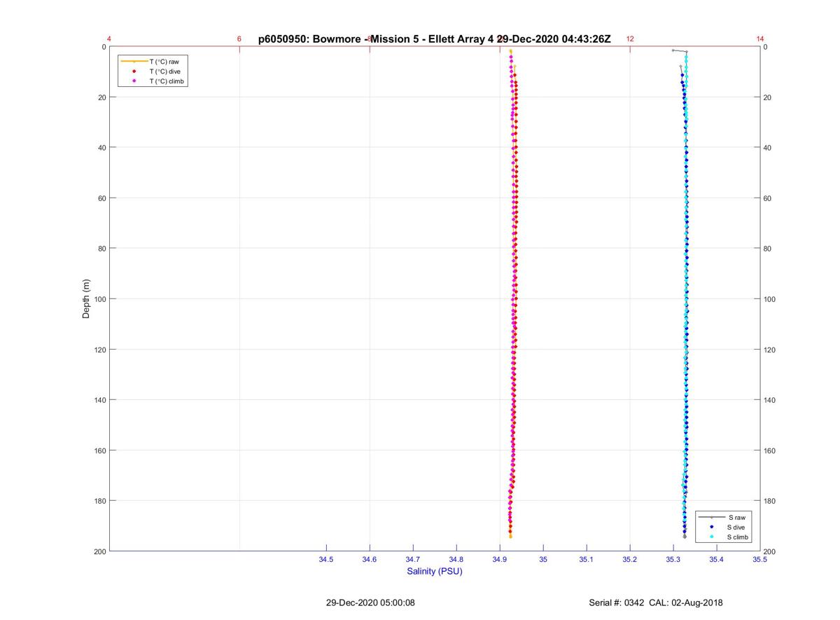840x620 pixels.
Task: Click depth tick 200 on right axis
Action: (x=770, y=552)
